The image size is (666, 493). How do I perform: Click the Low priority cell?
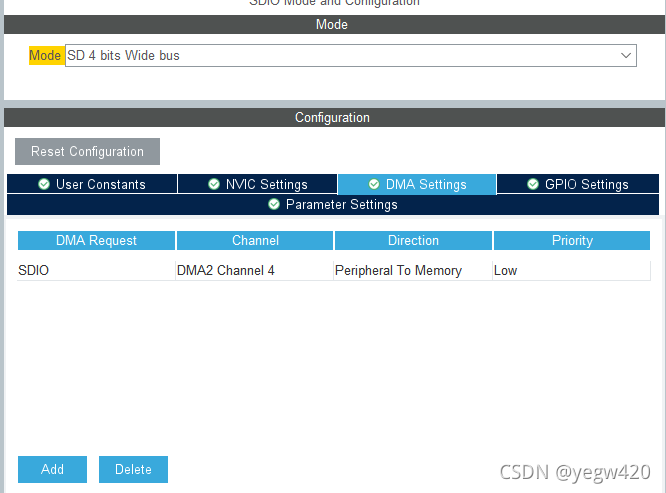coord(572,270)
